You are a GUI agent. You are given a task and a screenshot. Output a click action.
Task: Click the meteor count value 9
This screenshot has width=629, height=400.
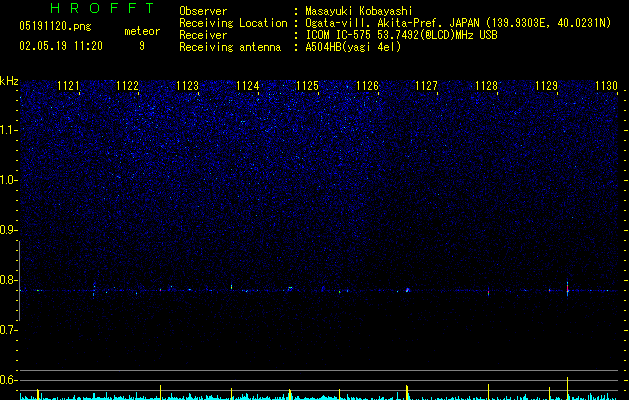pyautogui.click(x=142, y=46)
